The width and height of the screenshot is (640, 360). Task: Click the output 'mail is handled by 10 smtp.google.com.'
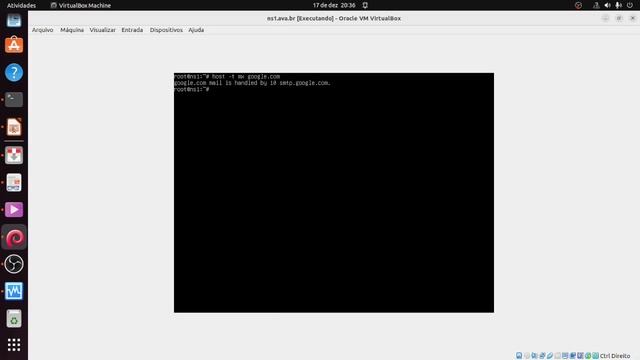click(269, 83)
